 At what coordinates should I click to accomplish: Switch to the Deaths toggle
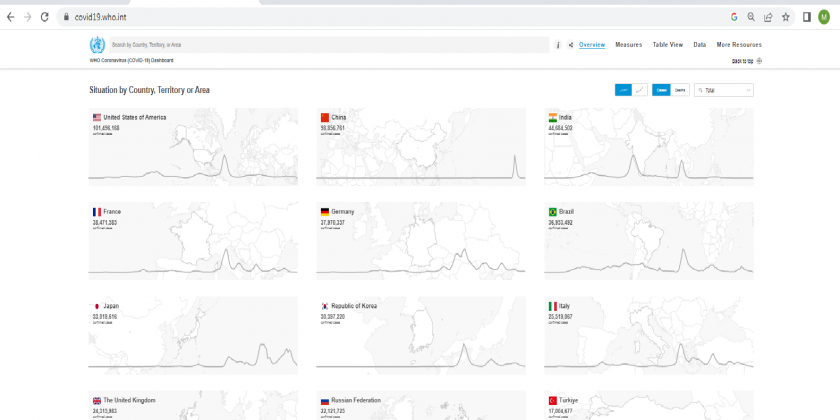pos(680,90)
